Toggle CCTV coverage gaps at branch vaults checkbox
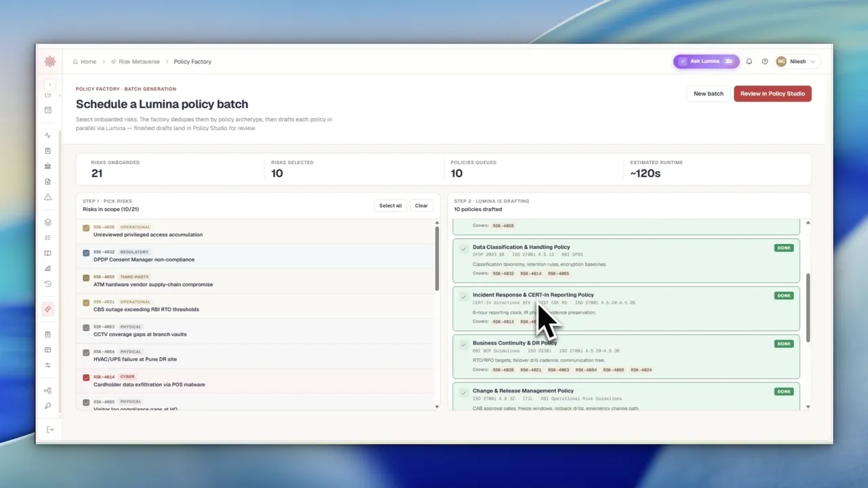This screenshot has height=488, width=868. point(86,327)
